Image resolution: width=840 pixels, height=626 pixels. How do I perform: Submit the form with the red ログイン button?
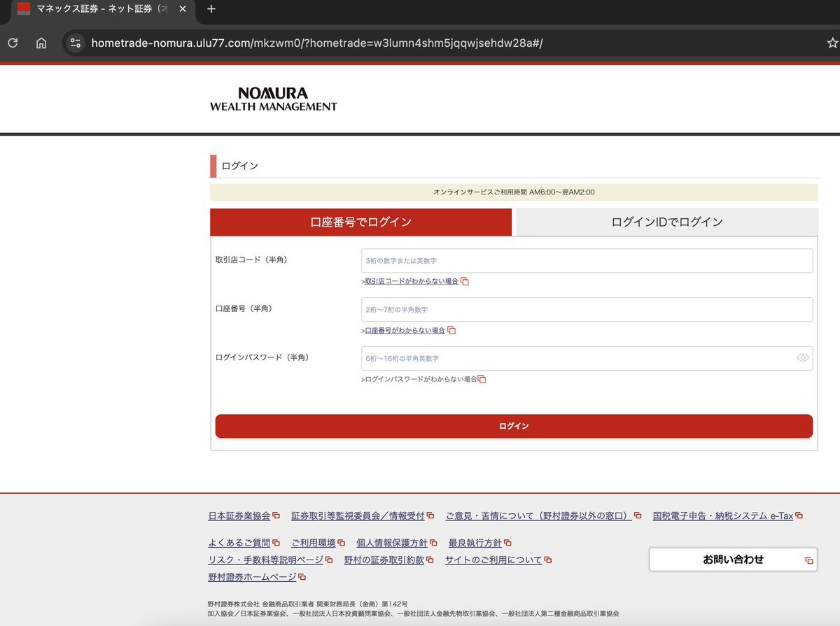click(514, 426)
